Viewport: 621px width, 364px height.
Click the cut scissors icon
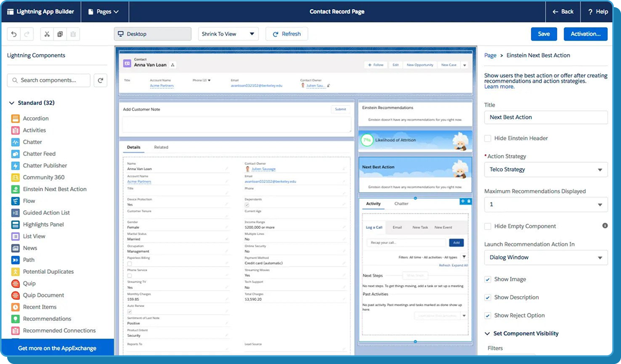click(x=47, y=34)
